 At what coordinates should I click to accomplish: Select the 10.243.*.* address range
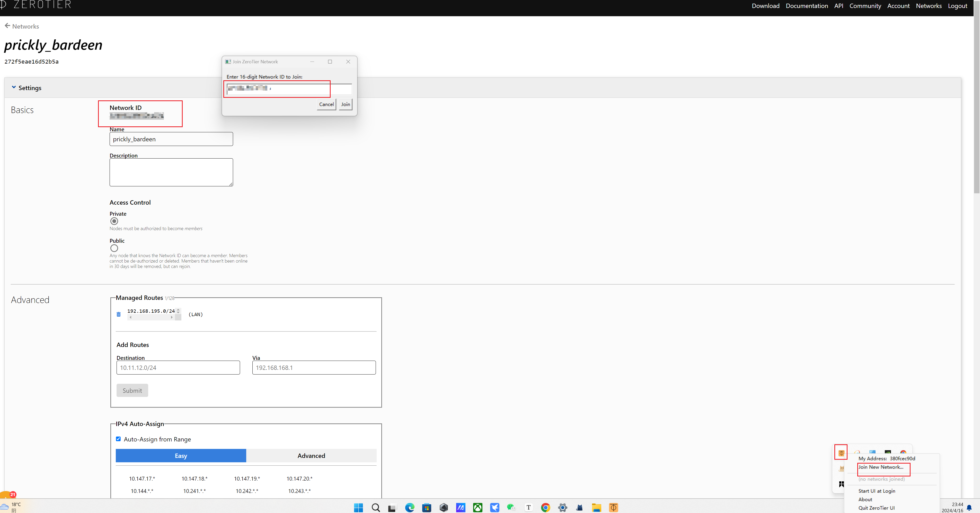299,491
